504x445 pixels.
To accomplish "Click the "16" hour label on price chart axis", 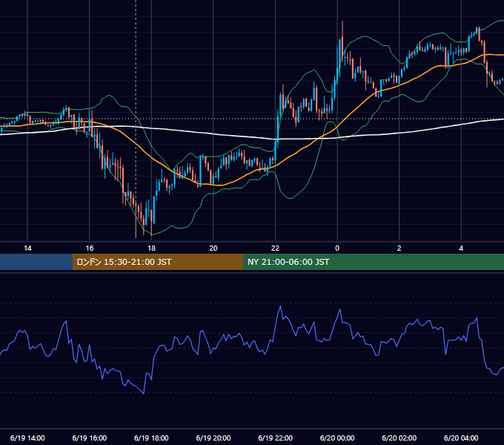I will [90, 248].
